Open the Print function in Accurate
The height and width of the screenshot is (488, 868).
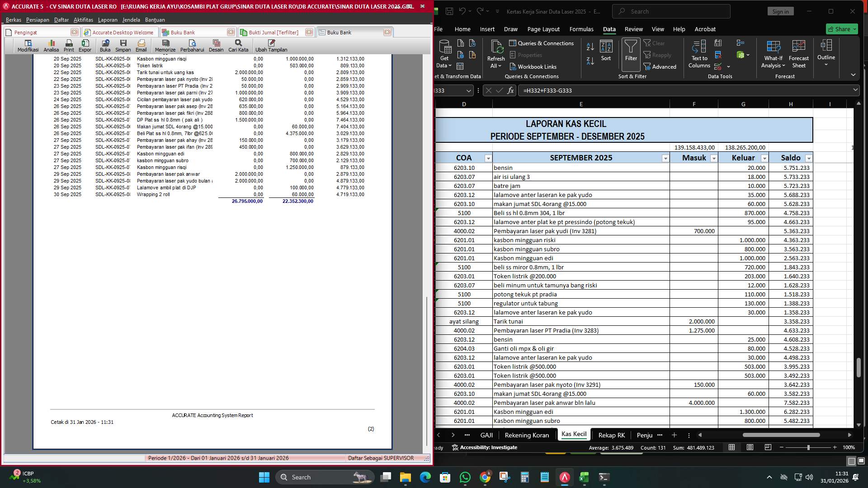coord(69,45)
